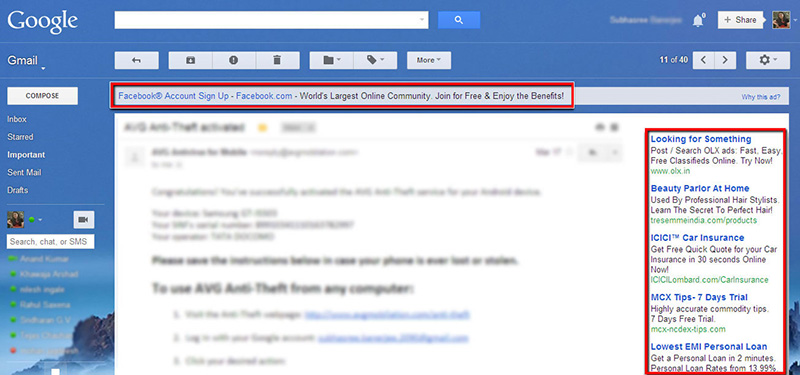Open the ICICI Car Insurance ad

tap(697, 238)
